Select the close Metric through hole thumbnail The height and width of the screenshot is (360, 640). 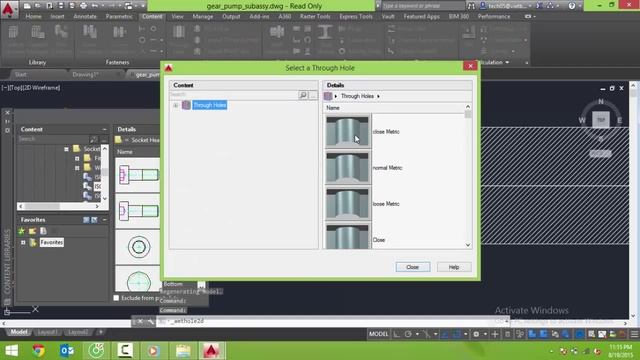347,131
